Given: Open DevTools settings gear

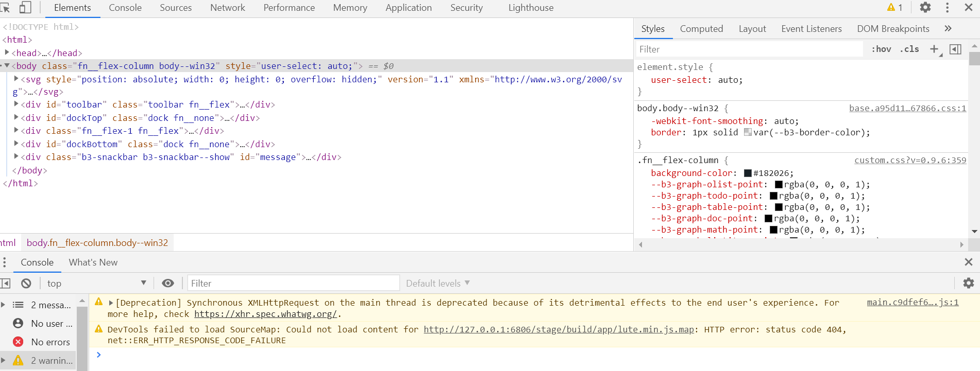Looking at the screenshot, I should [x=925, y=8].
